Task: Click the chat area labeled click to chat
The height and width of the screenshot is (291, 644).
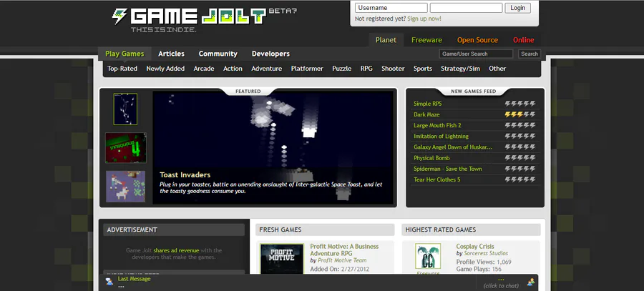Action: [501, 283]
